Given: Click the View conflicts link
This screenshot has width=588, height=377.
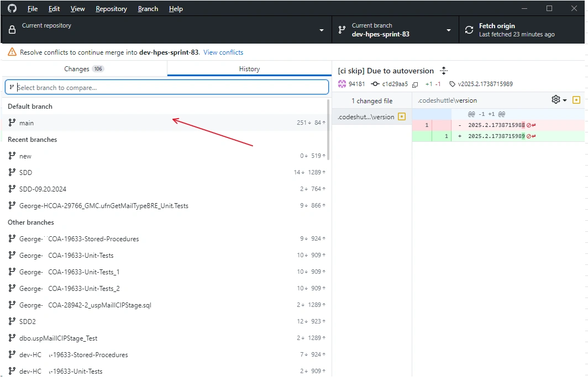Looking at the screenshot, I should point(223,52).
